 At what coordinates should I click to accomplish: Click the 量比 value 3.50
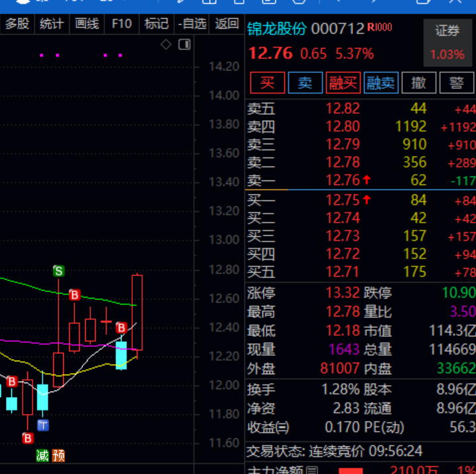pos(463,311)
